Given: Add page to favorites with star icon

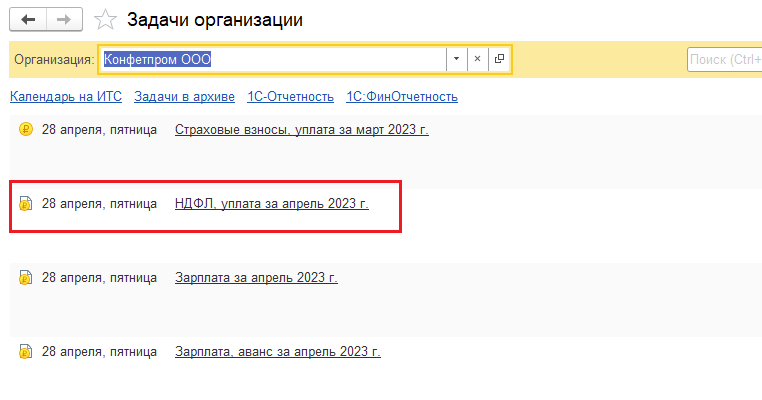Looking at the screenshot, I should click(x=105, y=20).
